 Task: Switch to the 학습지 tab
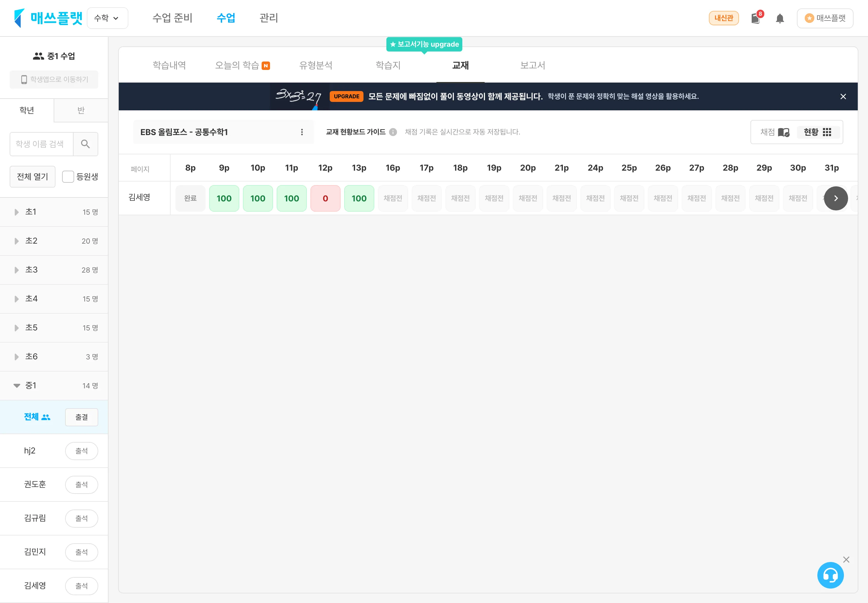pyautogui.click(x=388, y=65)
